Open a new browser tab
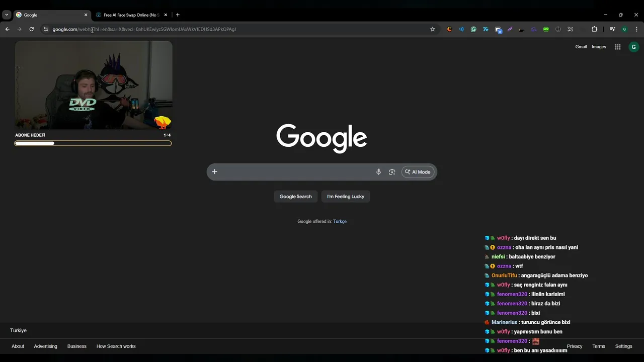Image resolution: width=644 pixels, height=362 pixels. (x=178, y=15)
